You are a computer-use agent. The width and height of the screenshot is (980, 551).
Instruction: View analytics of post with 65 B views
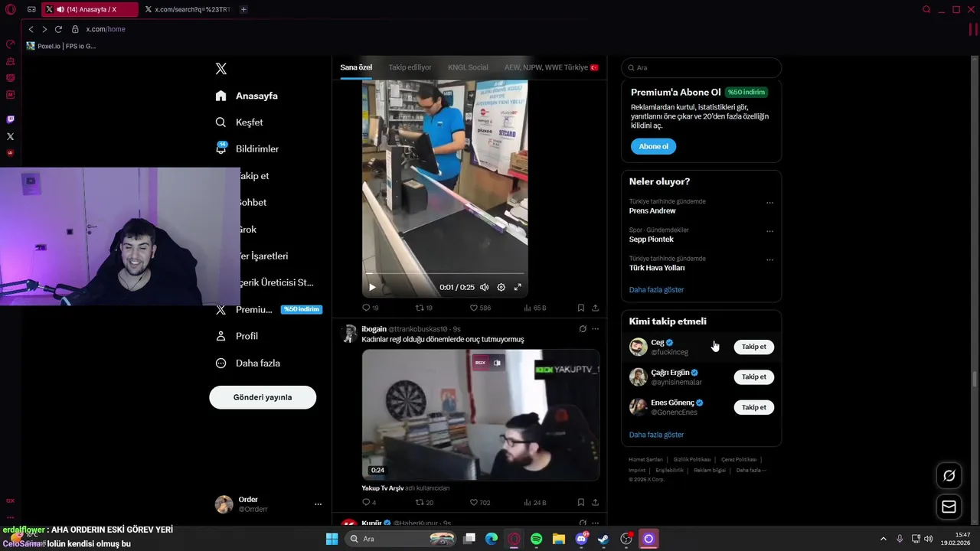535,308
